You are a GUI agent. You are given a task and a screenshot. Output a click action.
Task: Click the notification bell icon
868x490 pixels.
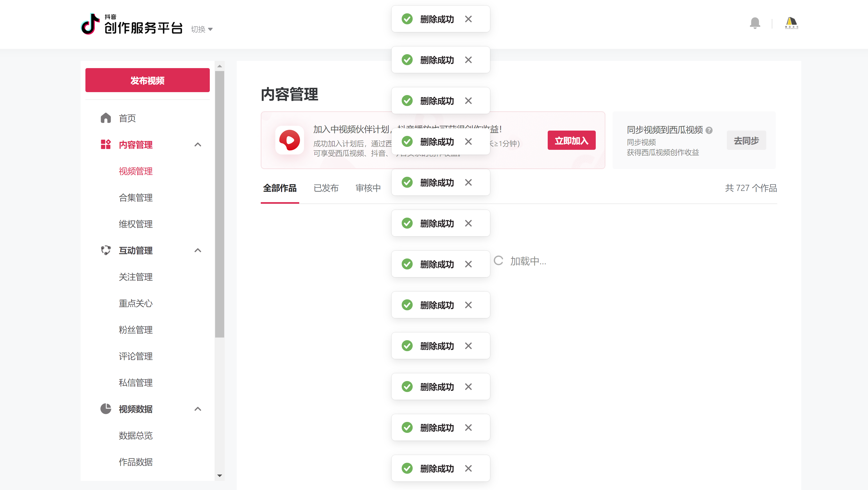point(755,23)
